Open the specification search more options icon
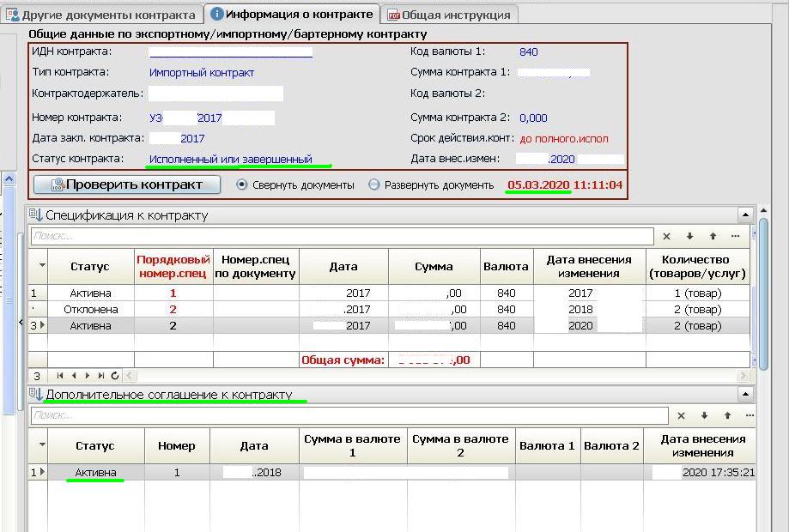 (735, 236)
